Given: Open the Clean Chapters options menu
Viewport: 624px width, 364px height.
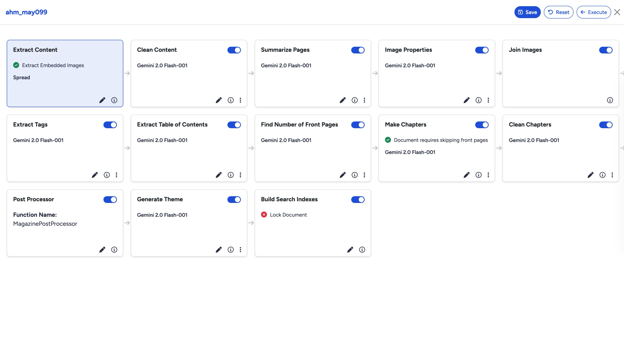Looking at the screenshot, I should [x=612, y=175].
